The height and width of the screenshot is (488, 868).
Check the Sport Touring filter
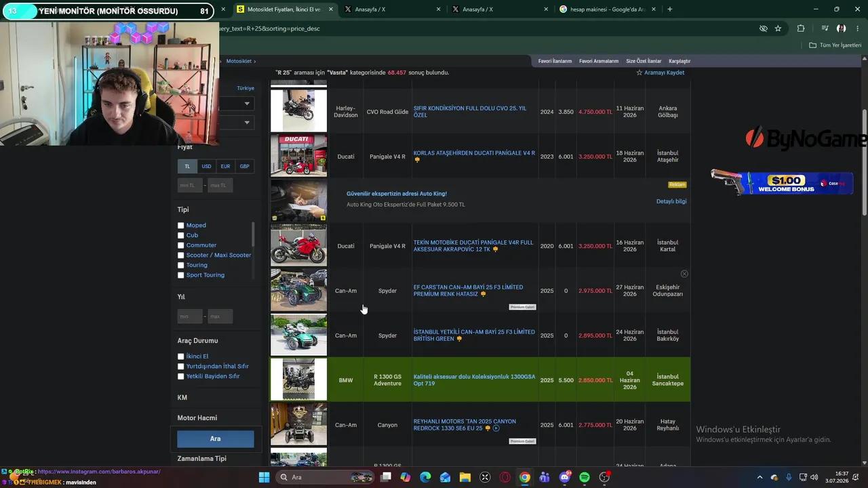coord(181,275)
